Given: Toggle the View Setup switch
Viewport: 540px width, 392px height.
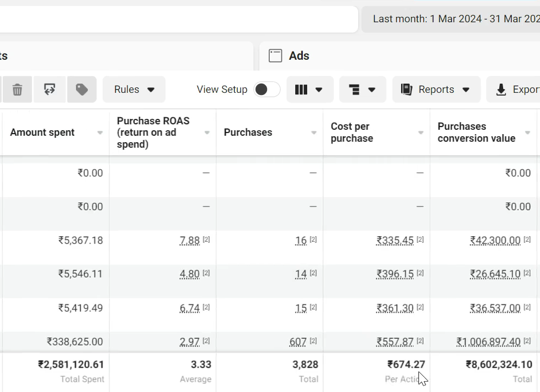Looking at the screenshot, I should click(x=267, y=90).
